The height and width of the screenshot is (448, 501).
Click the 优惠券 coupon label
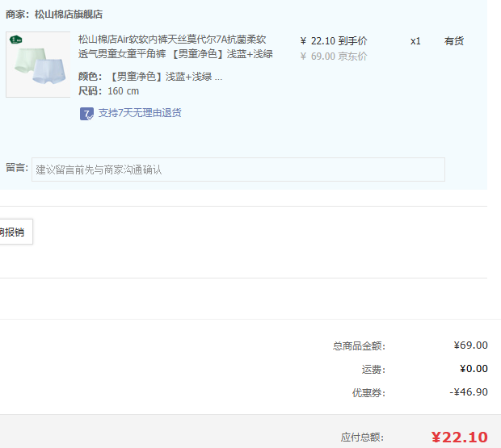(368, 393)
